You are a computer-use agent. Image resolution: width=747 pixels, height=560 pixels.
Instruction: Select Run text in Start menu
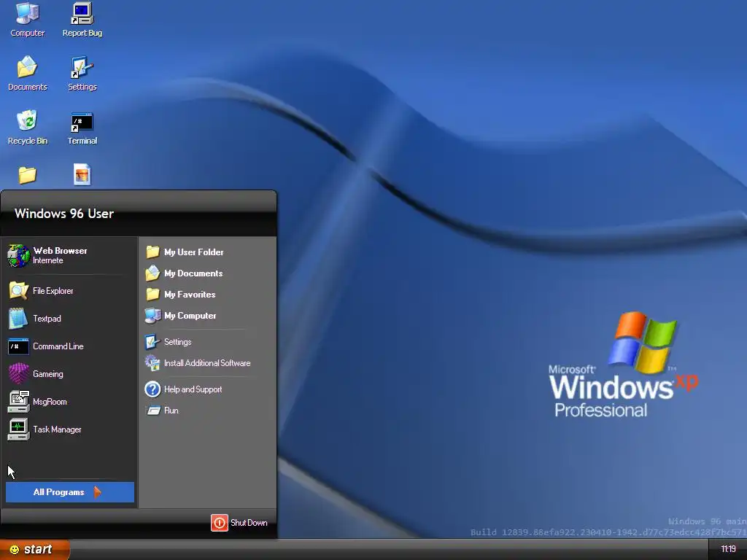[x=171, y=411]
